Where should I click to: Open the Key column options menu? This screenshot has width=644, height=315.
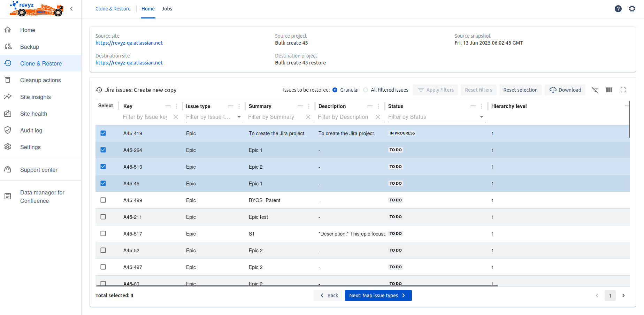click(x=176, y=106)
